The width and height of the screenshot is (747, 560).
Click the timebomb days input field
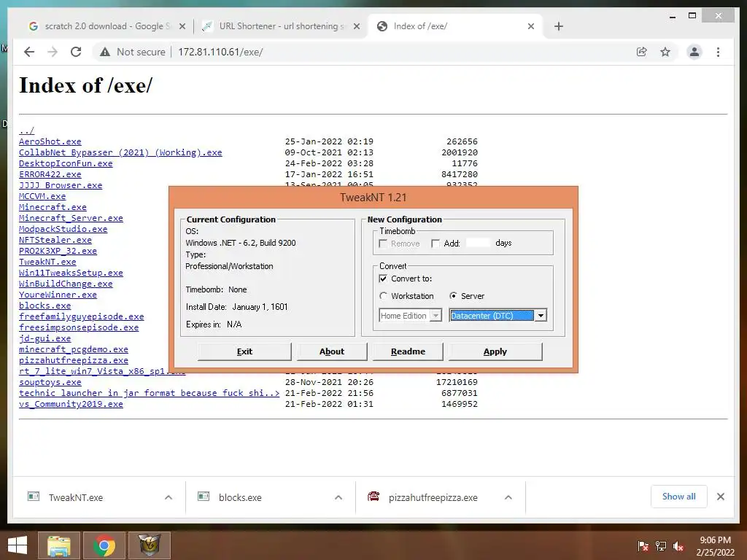coord(478,243)
